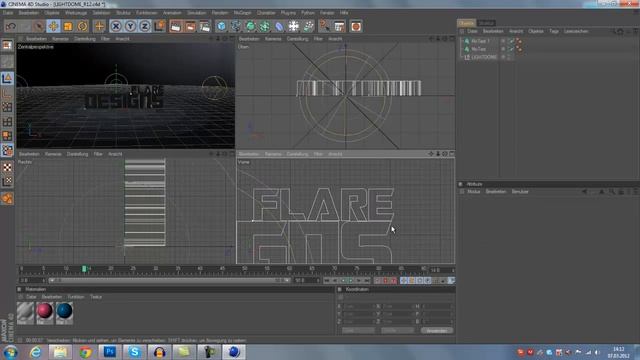Viewport: 640px width, 360px height.
Task: Toggle visibility dots for MoText.1
Action: pos(503,41)
